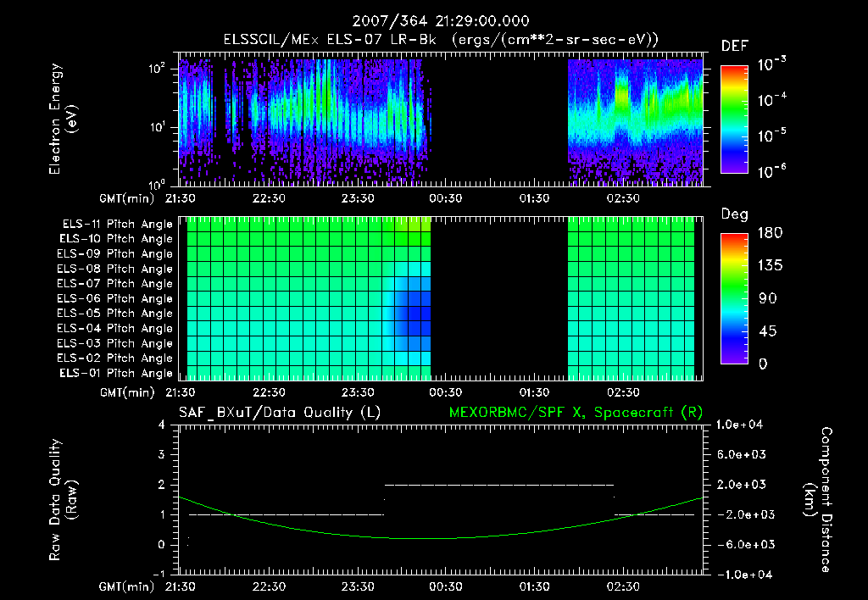
Task: Click the 4 data quality tick label
Action: (162, 425)
